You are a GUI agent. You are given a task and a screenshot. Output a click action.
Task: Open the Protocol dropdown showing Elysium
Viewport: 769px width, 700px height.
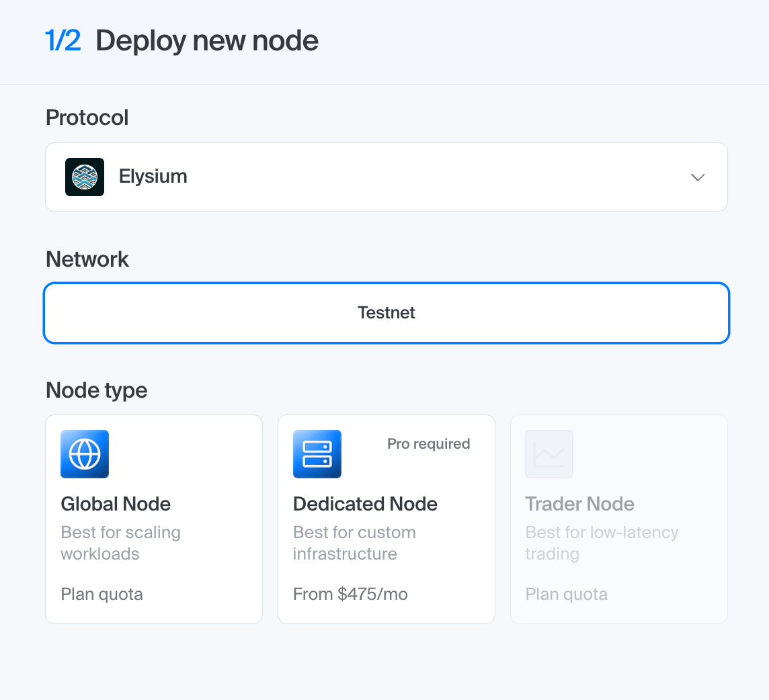[387, 177]
